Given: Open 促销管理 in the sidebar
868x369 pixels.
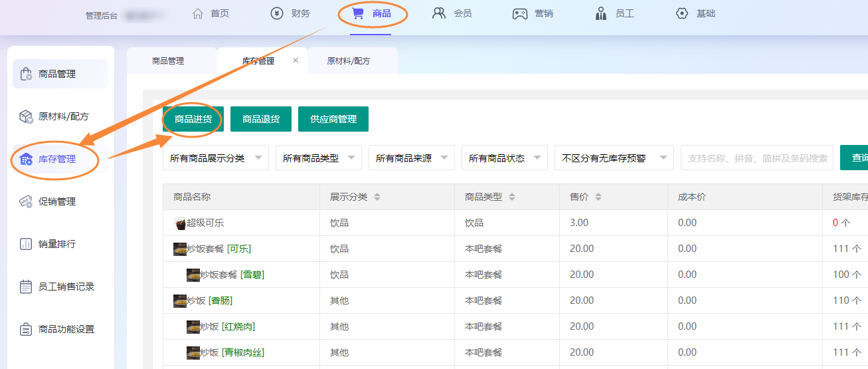Looking at the screenshot, I should click(57, 201).
